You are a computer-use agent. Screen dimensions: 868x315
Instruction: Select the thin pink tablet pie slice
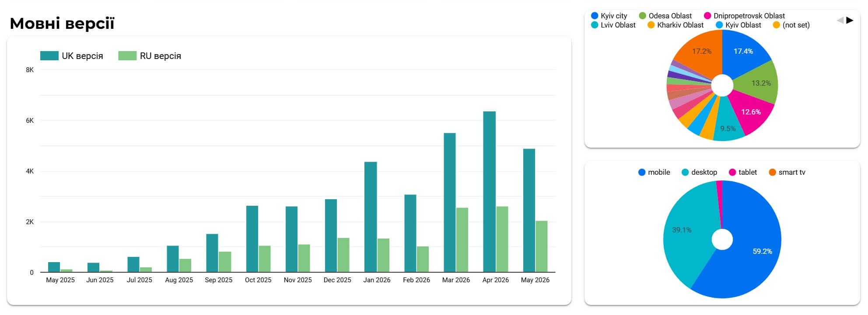click(719, 197)
